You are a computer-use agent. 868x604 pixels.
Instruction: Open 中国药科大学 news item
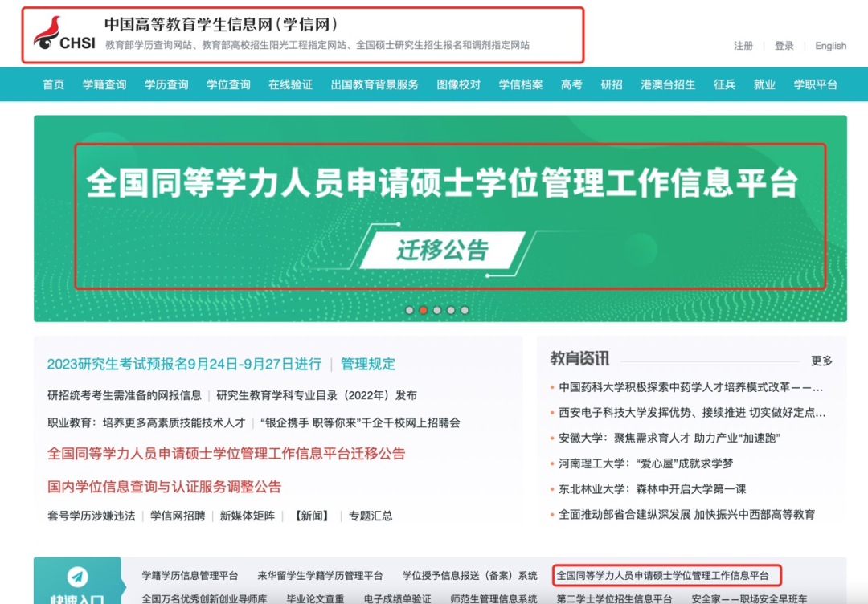tap(691, 387)
